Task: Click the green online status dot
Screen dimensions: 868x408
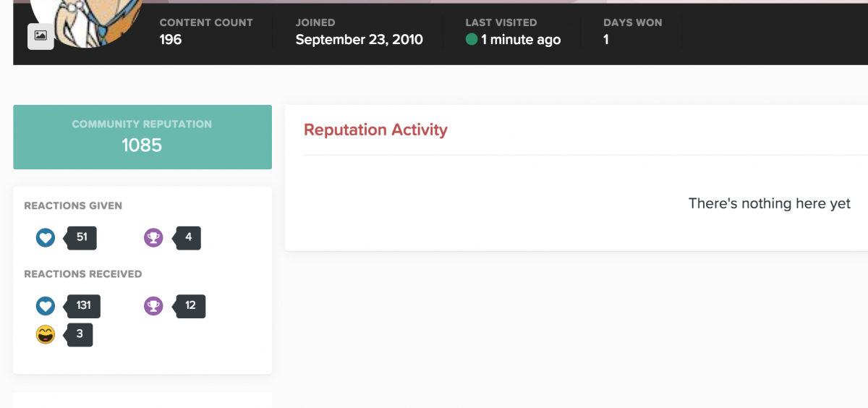Action: (x=472, y=39)
